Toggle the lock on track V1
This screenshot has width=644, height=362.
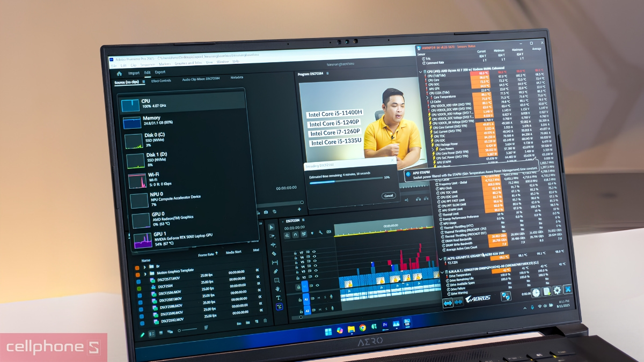click(298, 288)
